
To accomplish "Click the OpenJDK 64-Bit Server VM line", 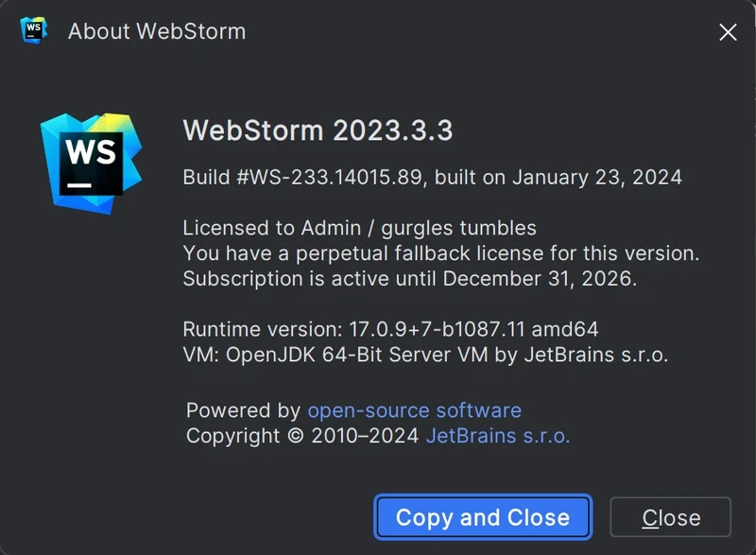I will (x=425, y=356).
